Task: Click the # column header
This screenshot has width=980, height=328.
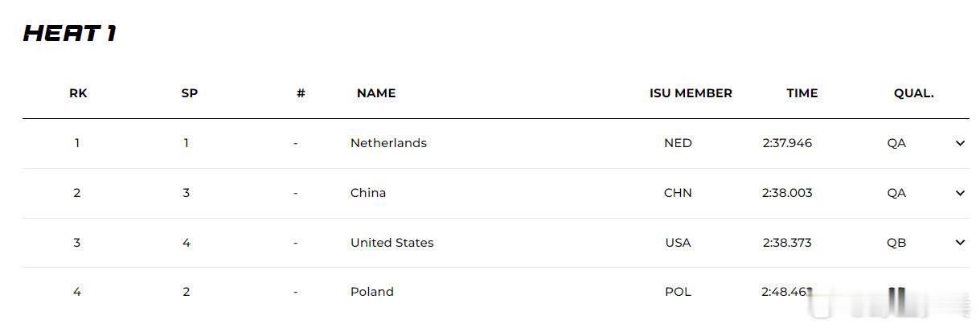Action: 301,93
